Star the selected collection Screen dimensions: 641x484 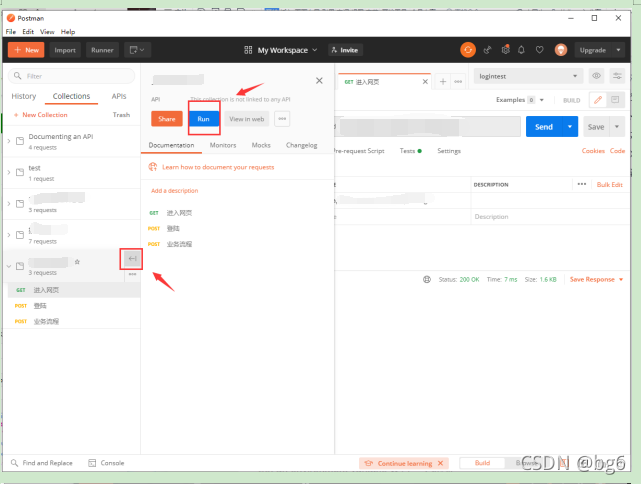click(77, 262)
